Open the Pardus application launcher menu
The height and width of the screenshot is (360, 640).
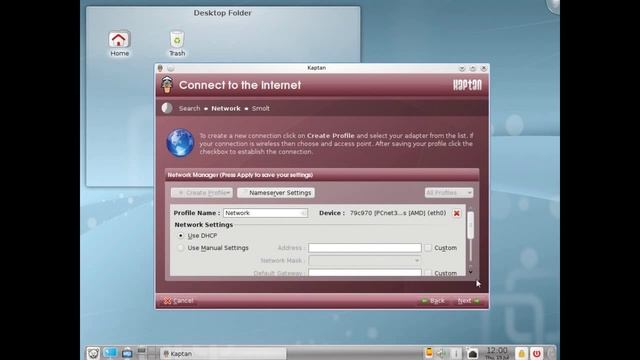pyautogui.click(x=93, y=353)
